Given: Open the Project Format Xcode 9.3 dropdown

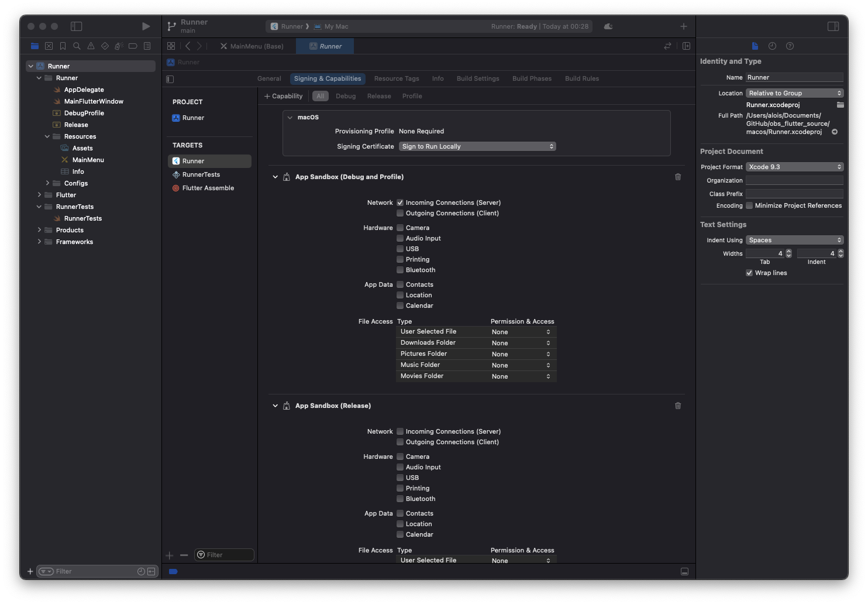Looking at the screenshot, I should 794,167.
